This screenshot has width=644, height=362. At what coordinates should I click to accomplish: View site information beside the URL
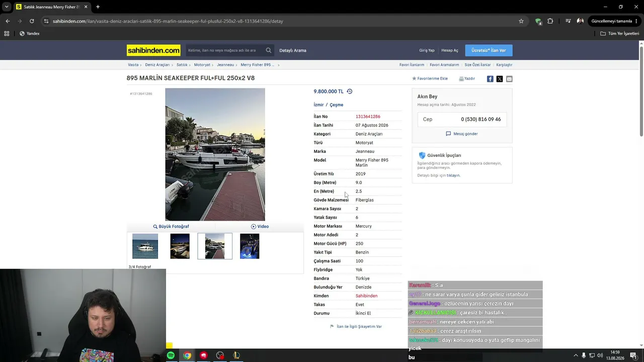pos(46,21)
